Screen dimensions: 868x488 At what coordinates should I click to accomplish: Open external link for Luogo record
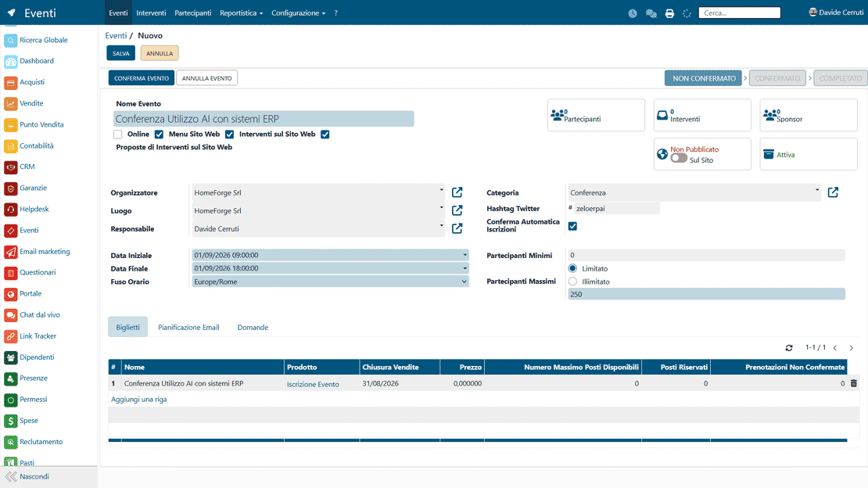coord(457,210)
